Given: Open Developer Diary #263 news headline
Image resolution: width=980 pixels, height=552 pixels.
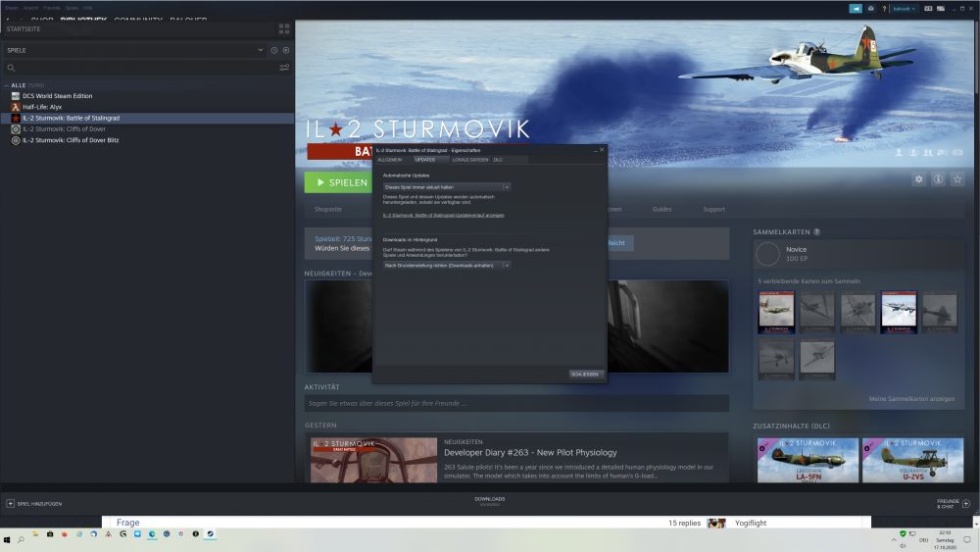Looking at the screenshot, I should click(530, 453).
